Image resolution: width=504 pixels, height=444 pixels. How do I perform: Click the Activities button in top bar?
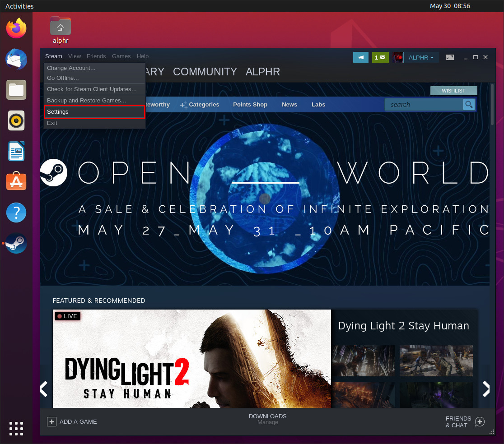(x=19, y=6)
